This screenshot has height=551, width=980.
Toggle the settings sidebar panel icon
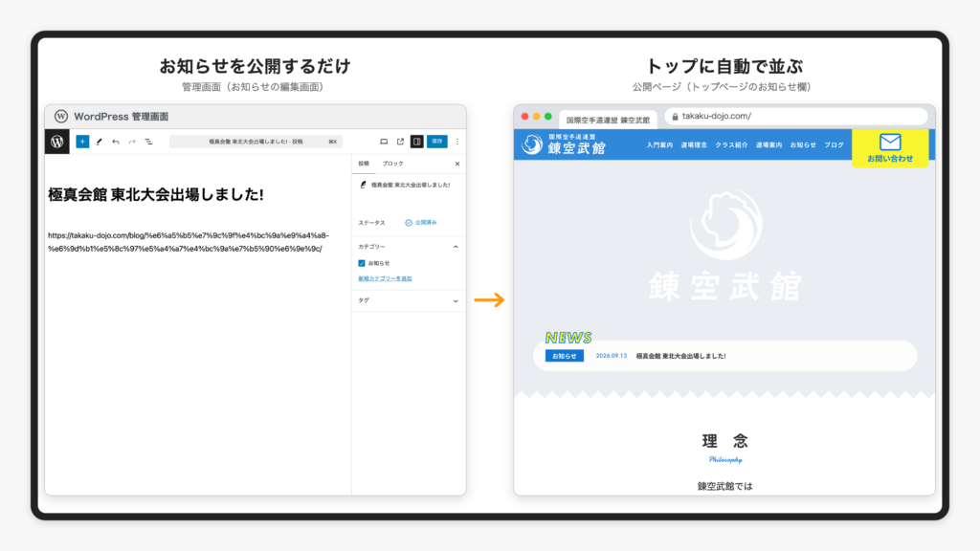pos(417,142)
